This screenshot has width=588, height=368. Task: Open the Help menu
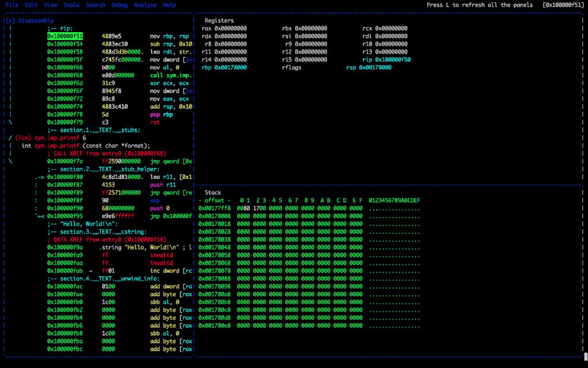tap(169, 5)
